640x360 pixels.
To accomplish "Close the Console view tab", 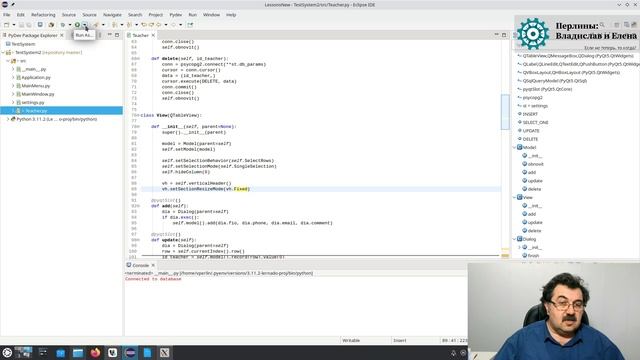I will click(x=153, y=265).
